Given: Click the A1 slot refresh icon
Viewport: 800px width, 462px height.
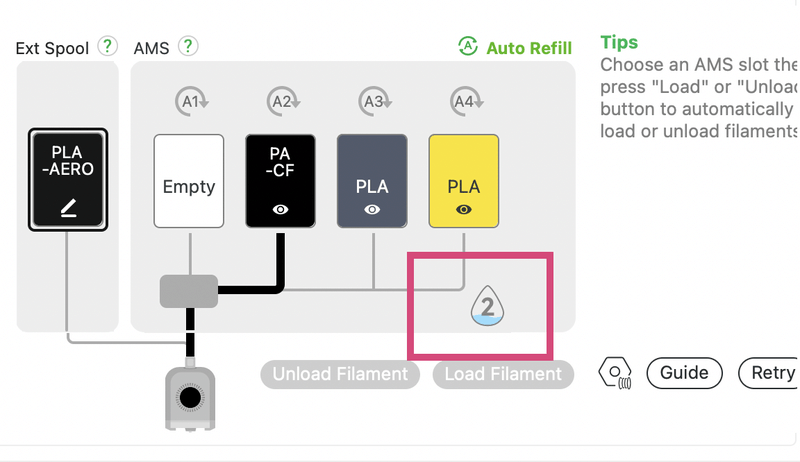Looking at the screenshot, I should (191, 101).
